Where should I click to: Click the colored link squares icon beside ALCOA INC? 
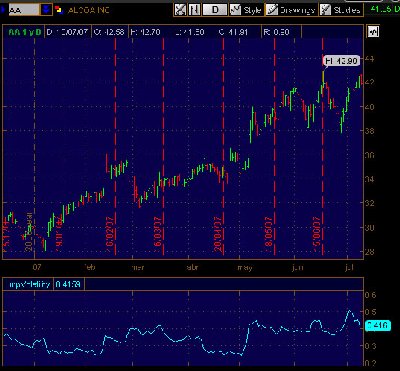tap(59, 10)
